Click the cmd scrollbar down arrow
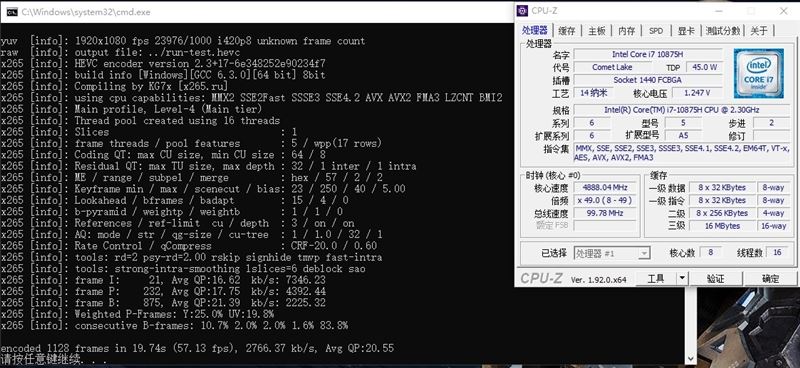Viewport: 800px width, 368px height. click(x=691, y=359)
